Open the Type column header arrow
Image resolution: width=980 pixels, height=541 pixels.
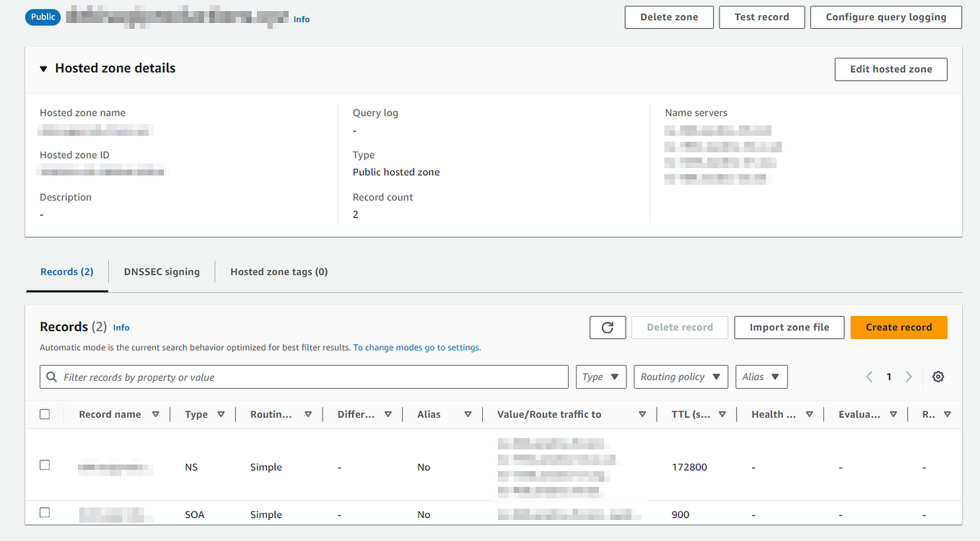tap(221, 414)
